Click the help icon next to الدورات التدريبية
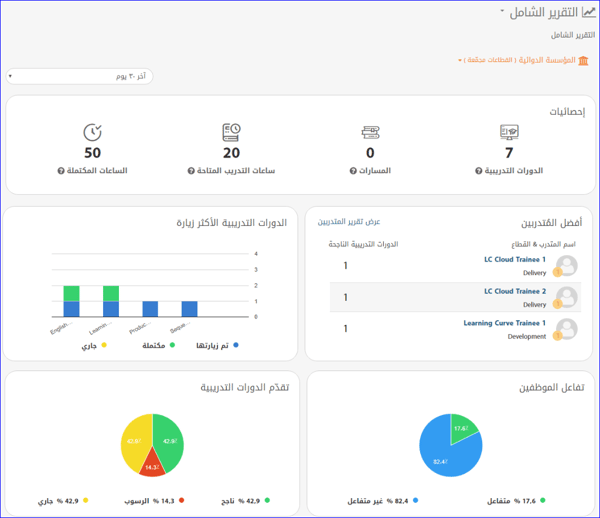600x518 pixels. pyautogui.click(x=478, y=171)
